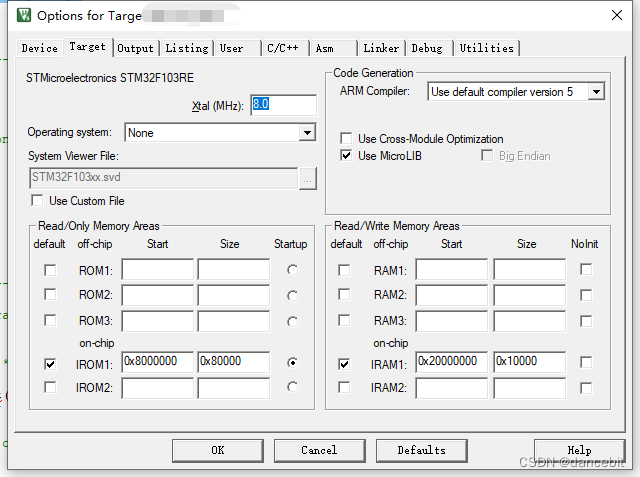Go to the Debug tab
This screenshot has width=640, height=477.
pyautogui.click(x=429, y=48)
